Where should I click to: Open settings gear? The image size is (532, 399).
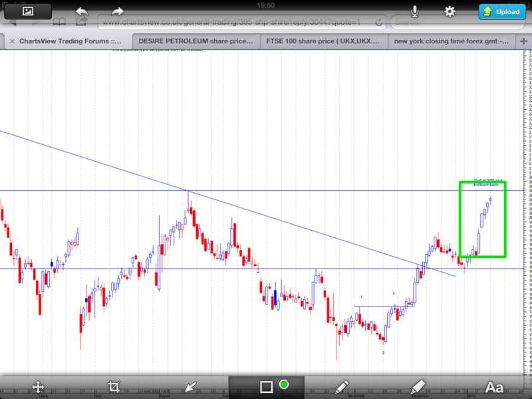click(450, 11)
